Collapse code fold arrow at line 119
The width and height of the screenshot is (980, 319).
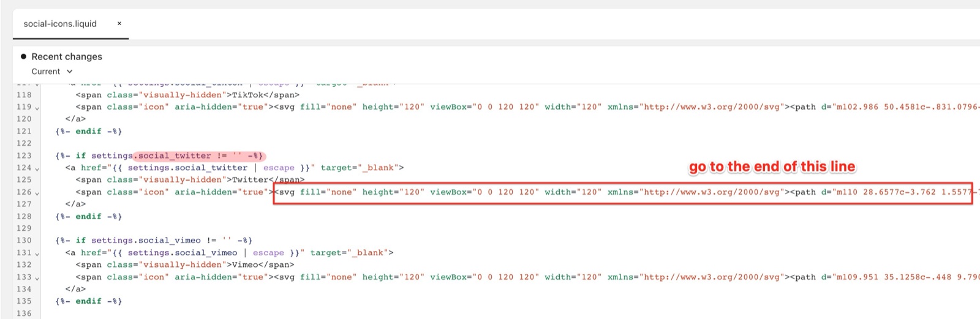(x=37, y=108)
